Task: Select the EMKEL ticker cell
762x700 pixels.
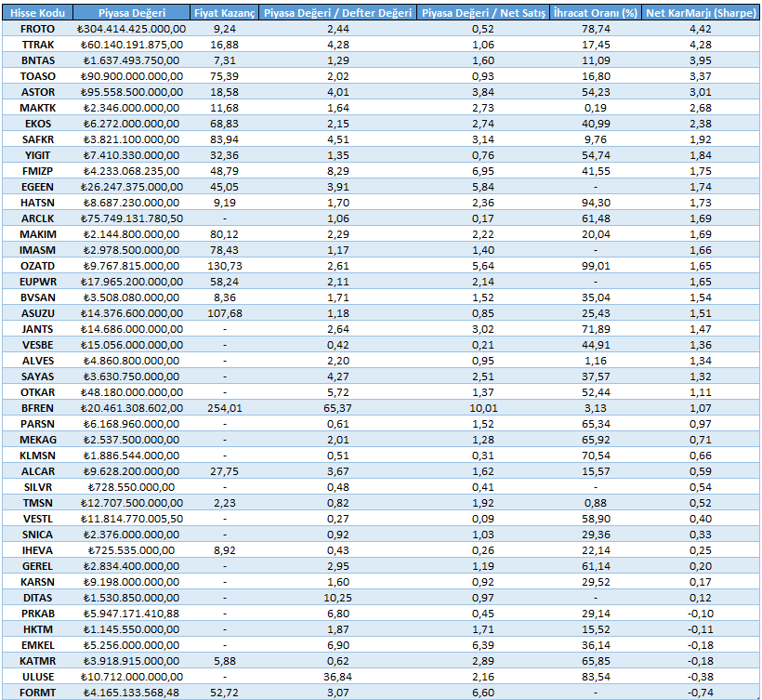Action: 37,645
